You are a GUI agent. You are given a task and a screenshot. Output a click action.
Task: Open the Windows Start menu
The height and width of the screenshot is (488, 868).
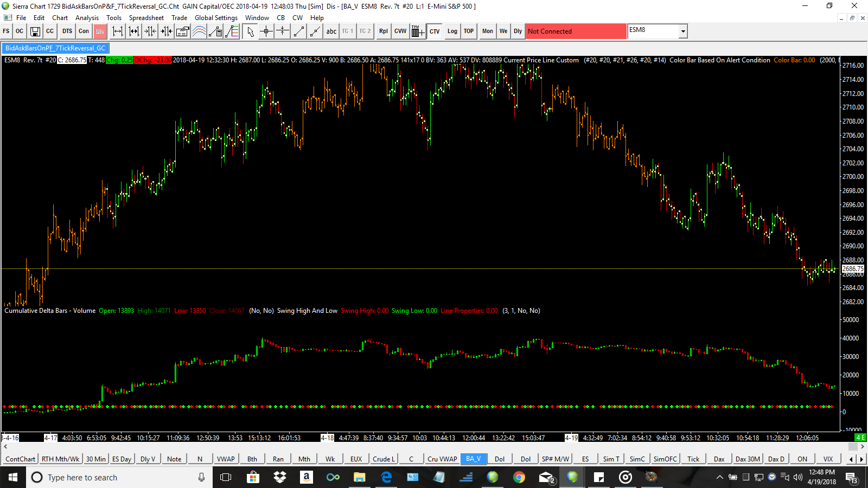(x=13, y=477)
